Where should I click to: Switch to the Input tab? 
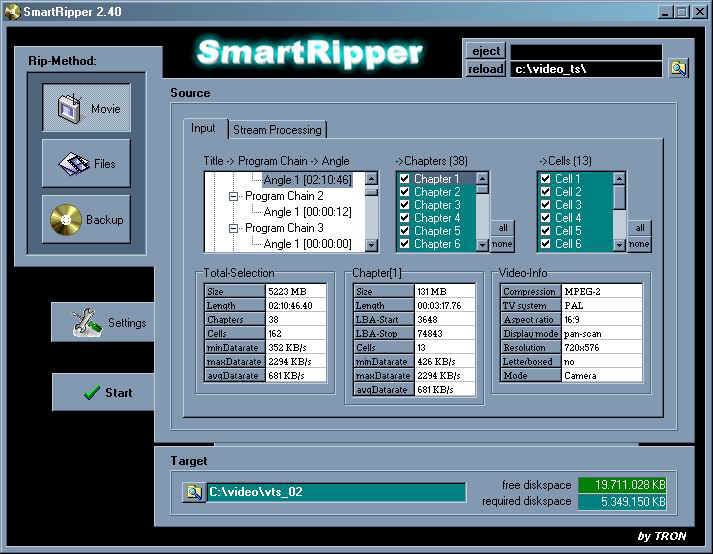point(203,129)
